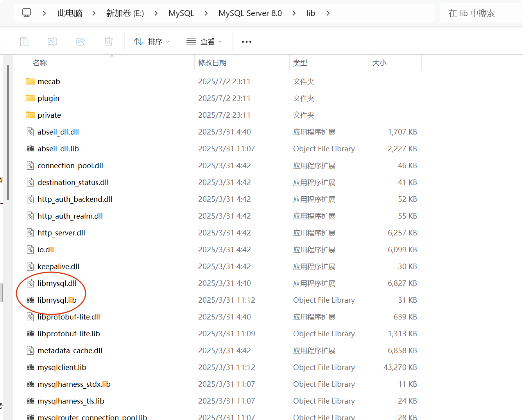Select libmysql.dll file icon
Viewport: 523px width, 420px height.
pos(30,283)
